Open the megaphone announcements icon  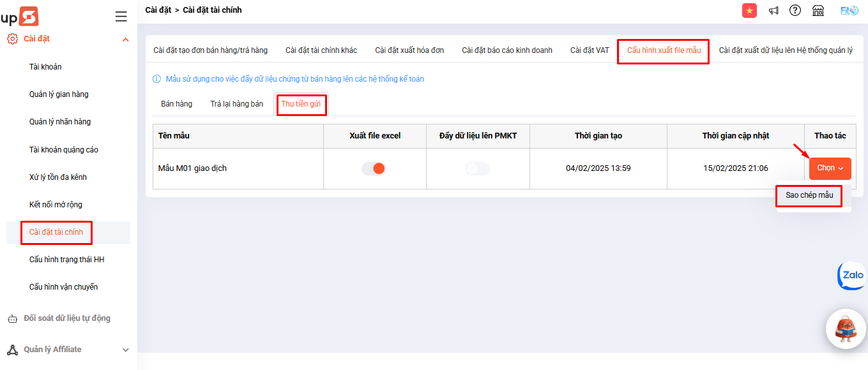click(x=773, y=10)
